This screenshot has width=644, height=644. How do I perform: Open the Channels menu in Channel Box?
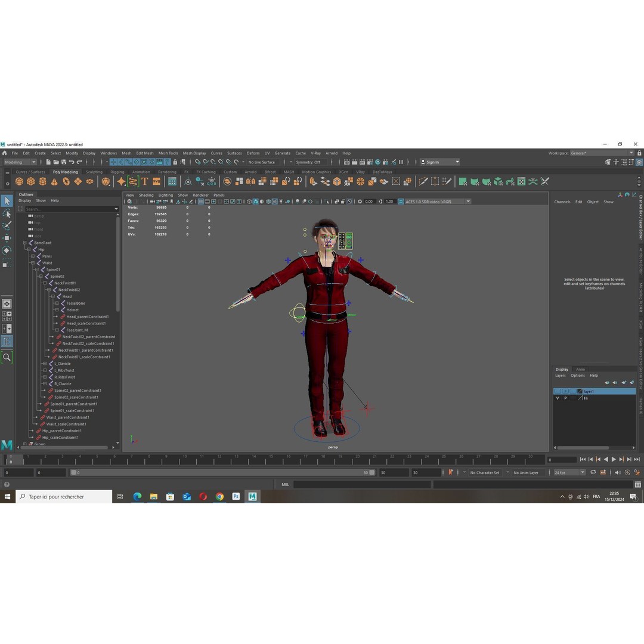[562, 202]
